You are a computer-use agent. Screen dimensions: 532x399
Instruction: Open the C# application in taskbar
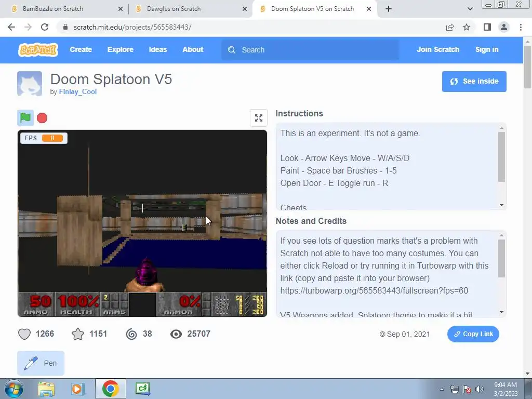point(142,389)
